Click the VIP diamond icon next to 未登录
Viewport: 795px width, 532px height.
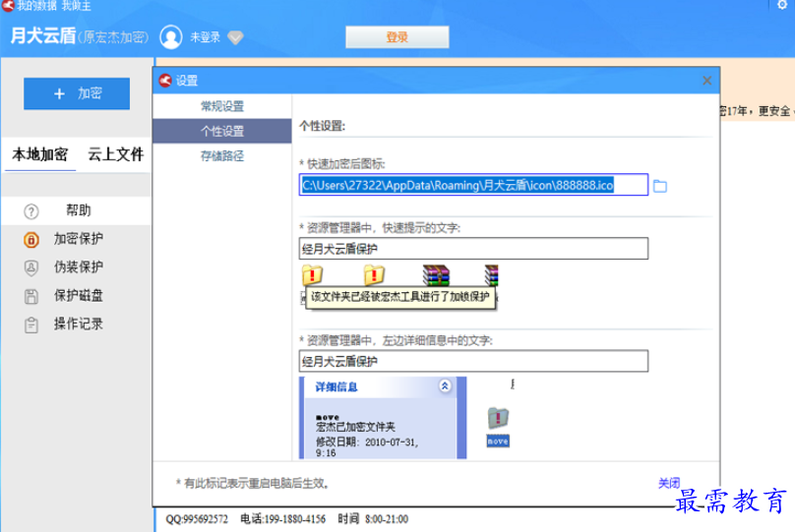(x=235, y=37)
